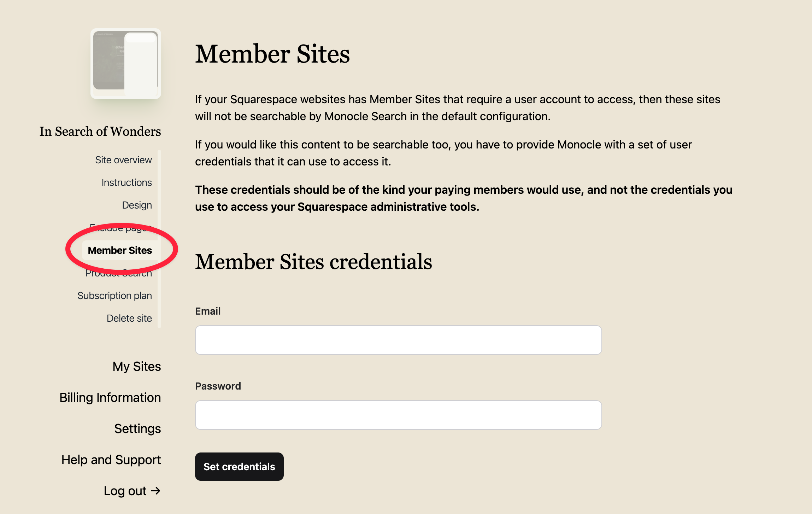Choose Delete site in the sidebar

click(x=129, y=318)
